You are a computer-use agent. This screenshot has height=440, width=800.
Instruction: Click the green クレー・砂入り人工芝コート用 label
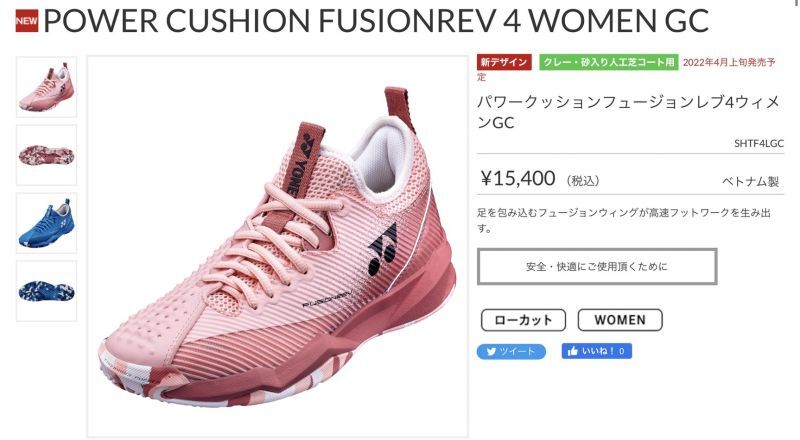(609, 62)
